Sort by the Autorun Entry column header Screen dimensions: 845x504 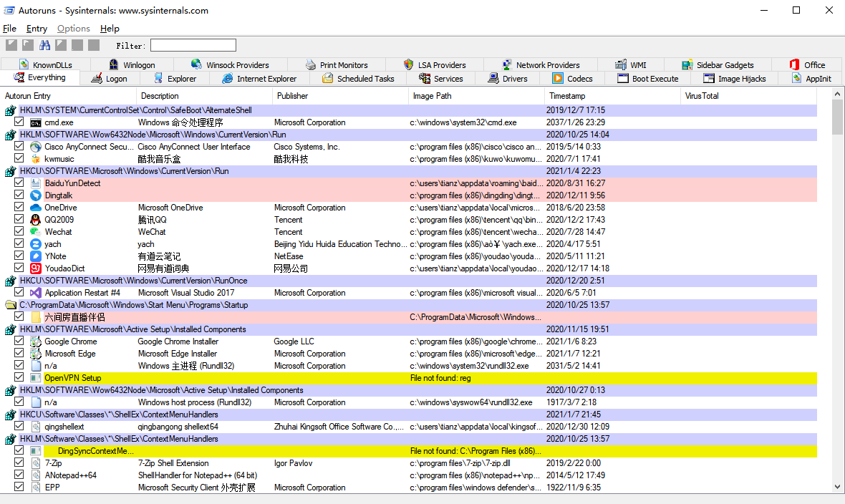pyautogui.click(x=69, y=96)
